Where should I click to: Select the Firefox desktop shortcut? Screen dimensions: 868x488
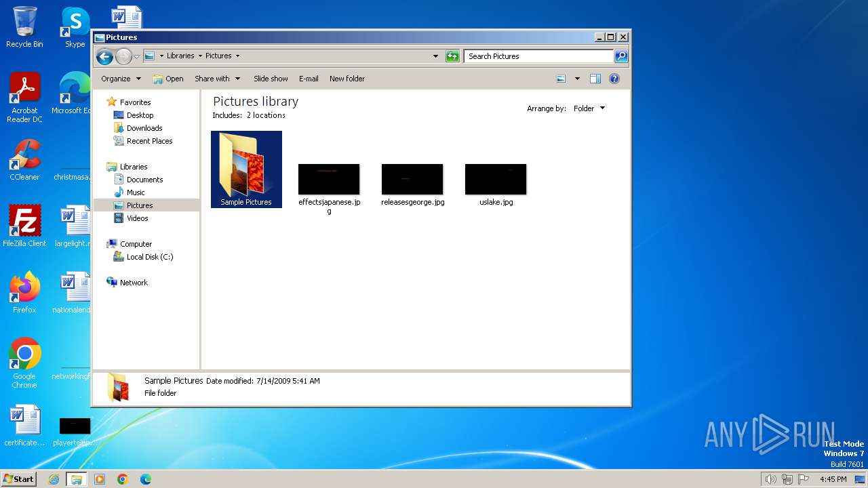tap(24, 293)
